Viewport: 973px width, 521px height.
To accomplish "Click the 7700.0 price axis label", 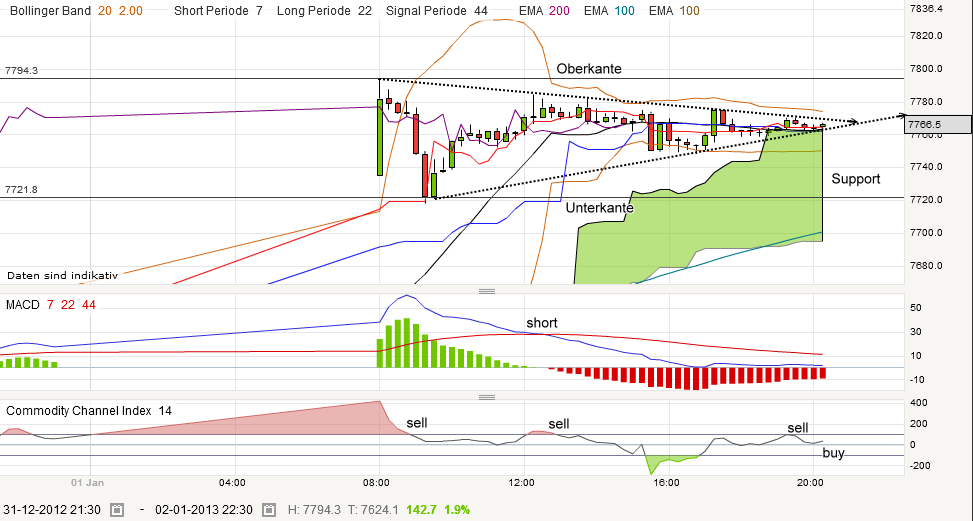I will [x=925, y=233].
